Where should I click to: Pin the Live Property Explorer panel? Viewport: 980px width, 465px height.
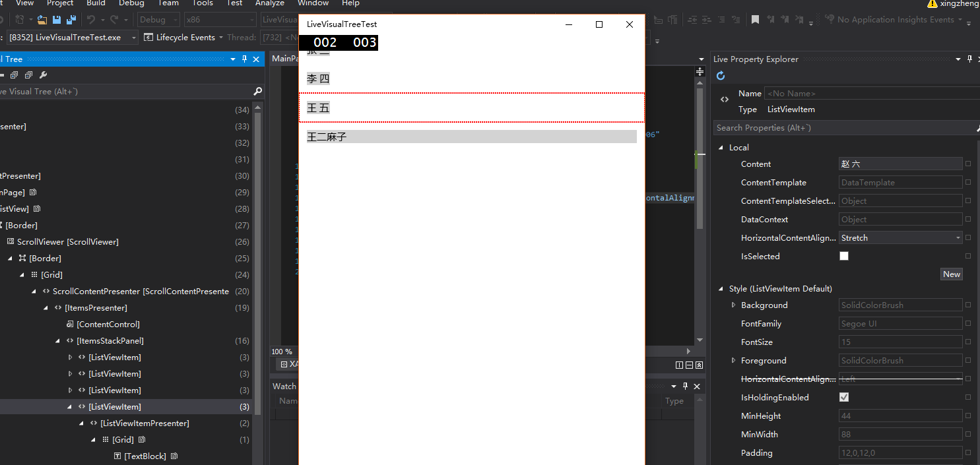969,59
